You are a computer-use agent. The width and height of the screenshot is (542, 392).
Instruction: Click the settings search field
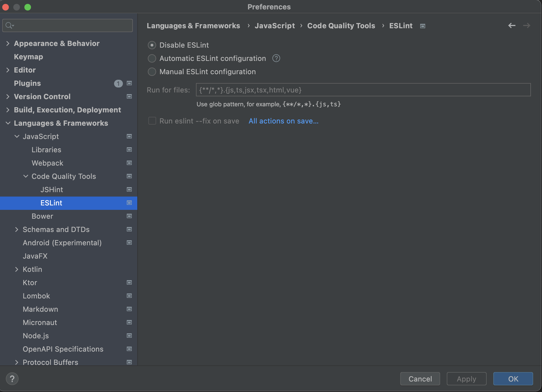(x=68, y=25)
